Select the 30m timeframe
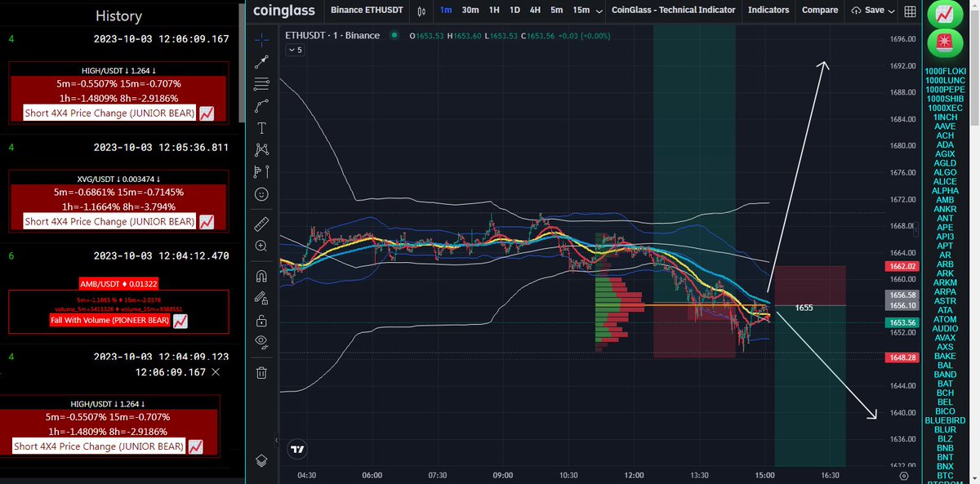Image resolution: width=980 pixels, height=484 pixels. 470,10
